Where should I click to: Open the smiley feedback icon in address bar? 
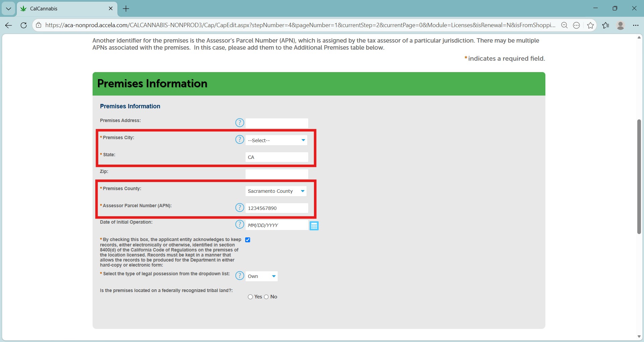577,25
